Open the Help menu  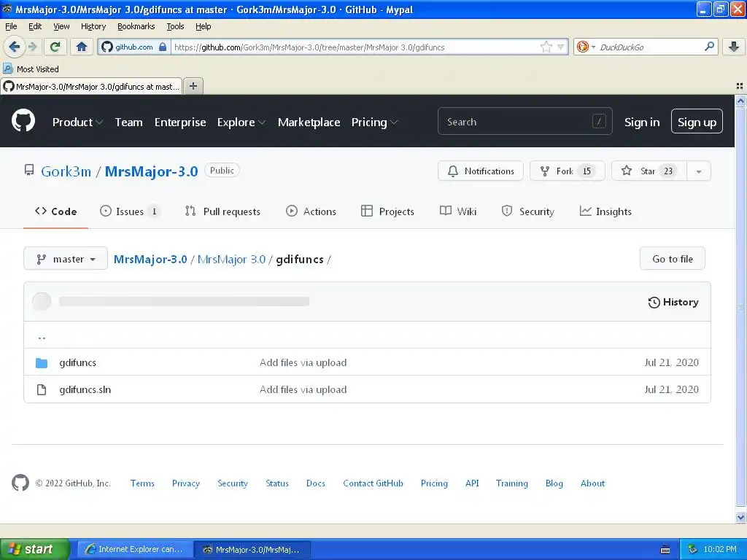[x=203, y=26]
